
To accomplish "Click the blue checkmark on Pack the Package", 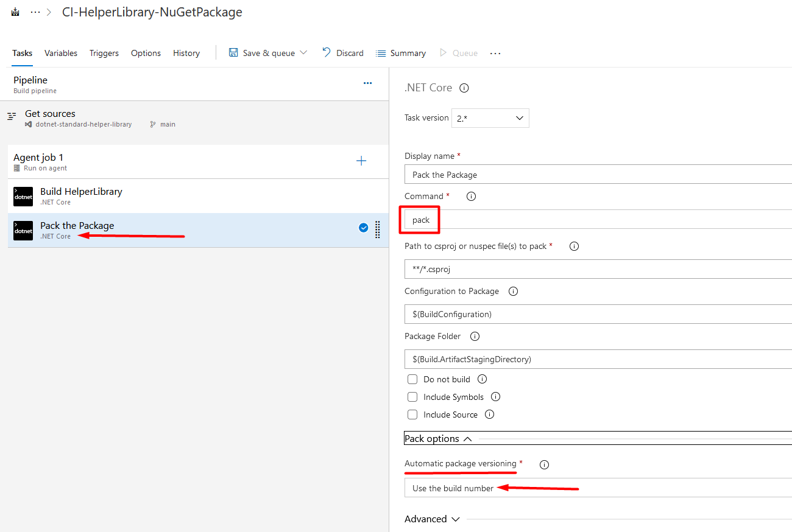I will (x=364, y=228).
